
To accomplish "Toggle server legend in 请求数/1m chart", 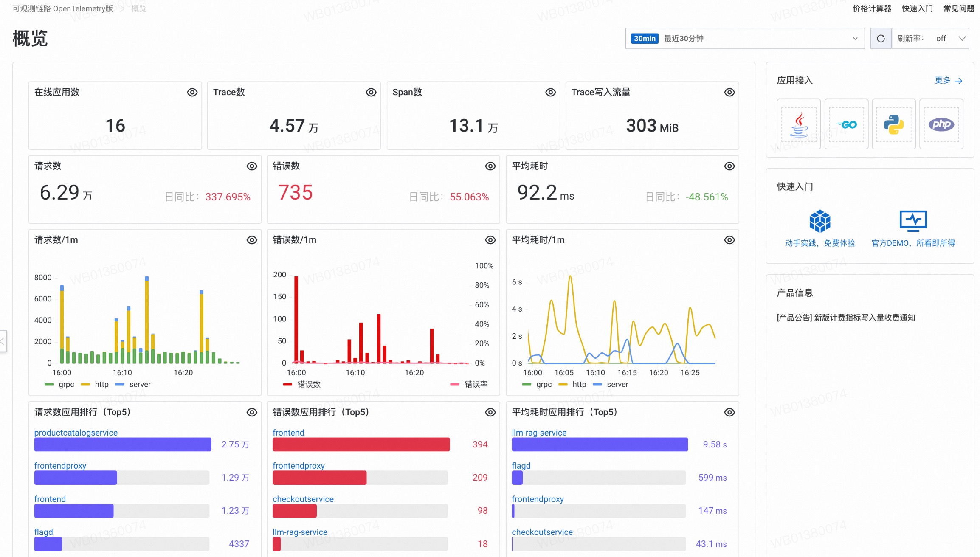I will 133,384.
